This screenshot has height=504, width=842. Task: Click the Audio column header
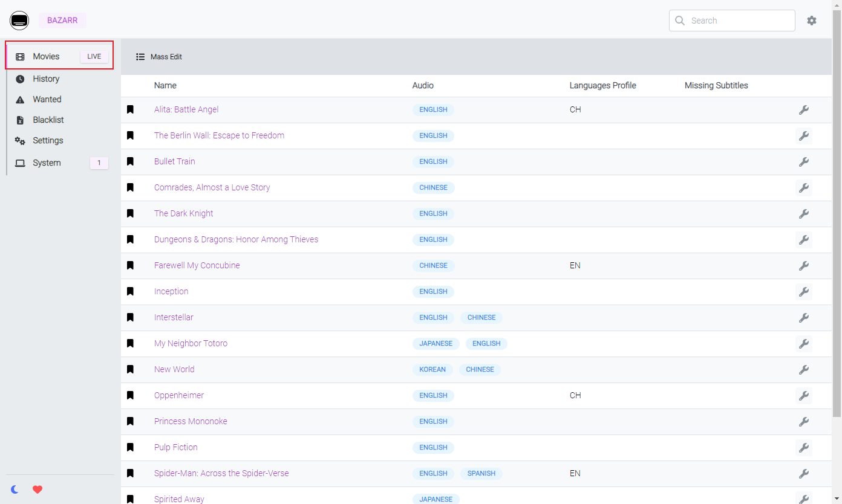423,85
